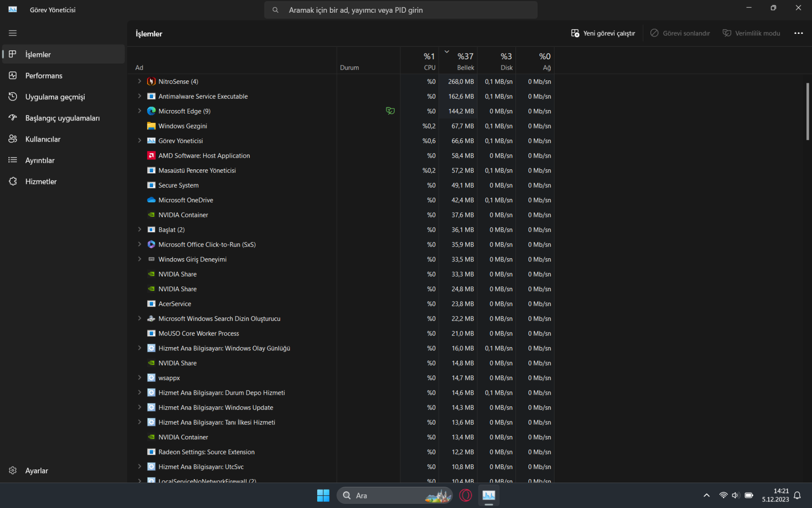Open Ayarlar settings page
The image size is (812, 508).
point(63,470)
